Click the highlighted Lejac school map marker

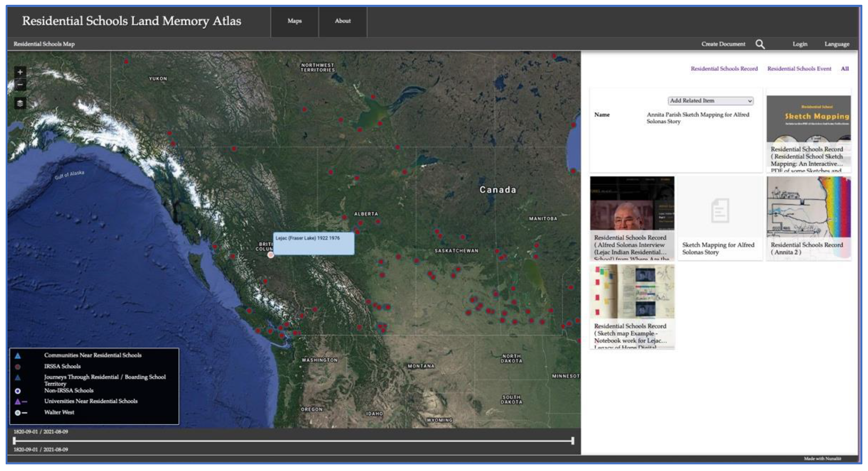pyautogui.click(x=271, y=255)
